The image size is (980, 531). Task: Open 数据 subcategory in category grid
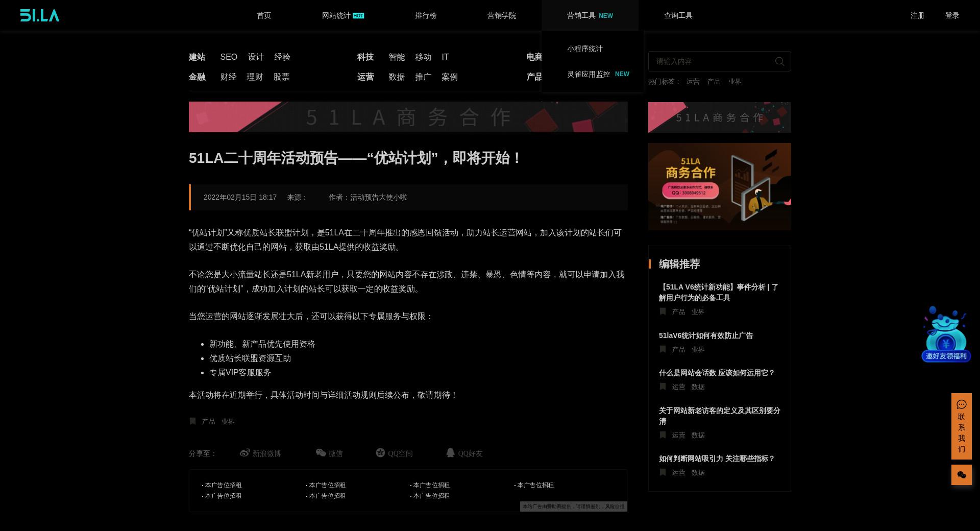397,77
